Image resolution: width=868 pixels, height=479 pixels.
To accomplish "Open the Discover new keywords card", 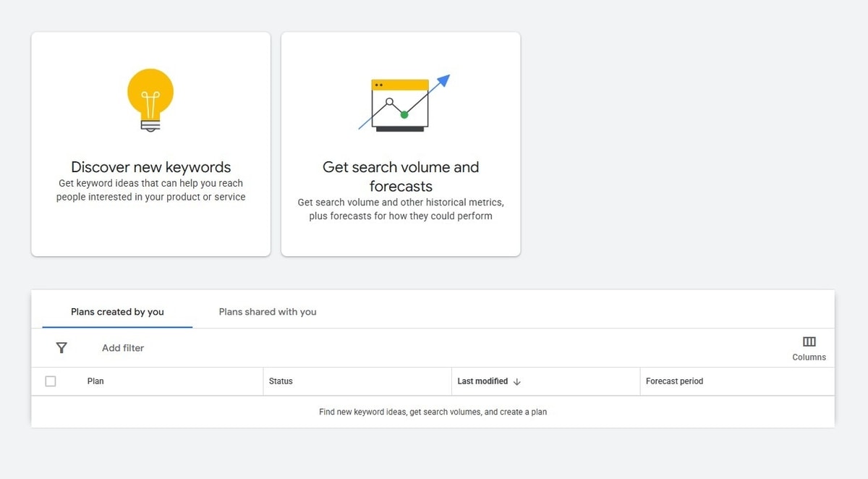I will pyautogui.click(x=150, y=143).
